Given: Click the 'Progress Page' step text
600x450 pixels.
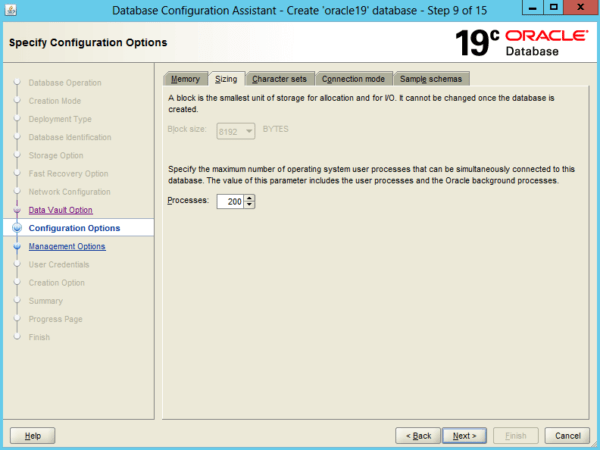Looking at the screenshot, I should pyautogui.click(x=55, y=319).
